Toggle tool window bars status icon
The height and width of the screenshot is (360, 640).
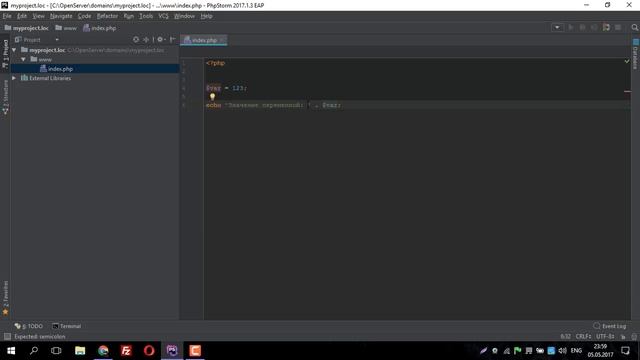pyautogui.click(x=7, y=337)
